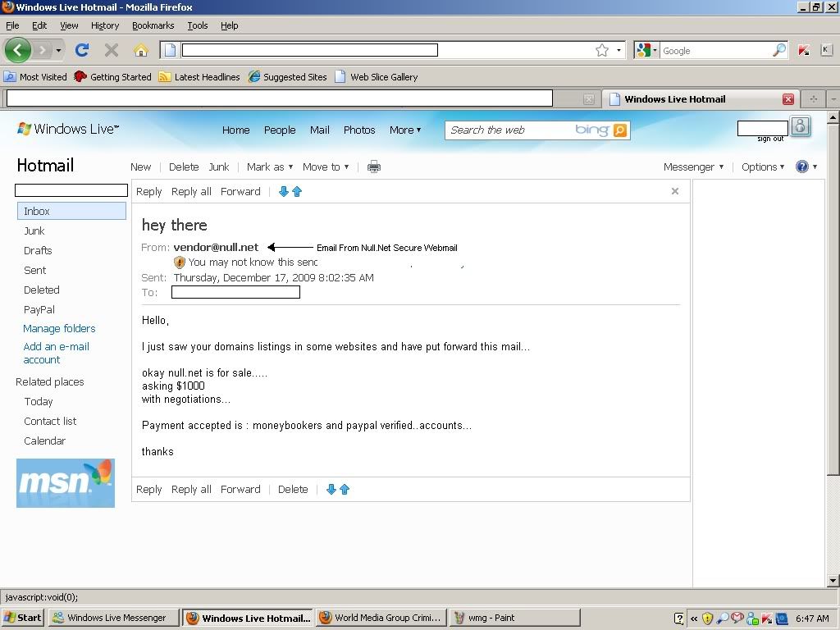Reload the page with the refresh icon
This screenshot has height=630, width=840.
click(82, 50)
